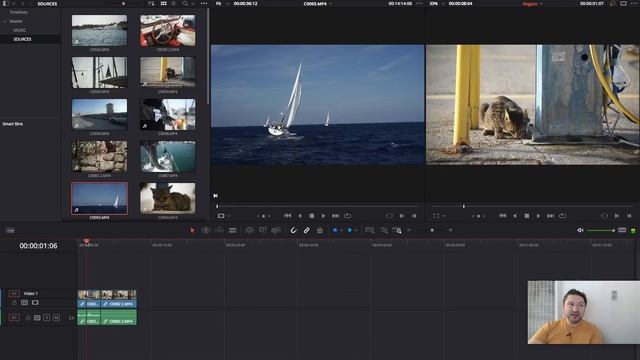640x360 pixels.
Task: Mute audio track 1 with M button
Action: click(x=56, y=318)
